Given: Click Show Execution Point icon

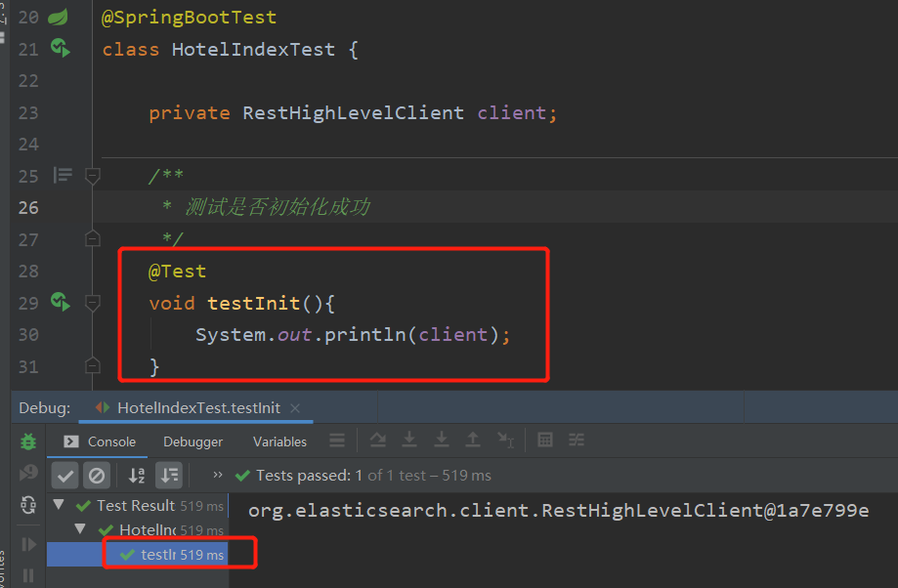Looking at the screenshot, I should click(x=337, y=441).
